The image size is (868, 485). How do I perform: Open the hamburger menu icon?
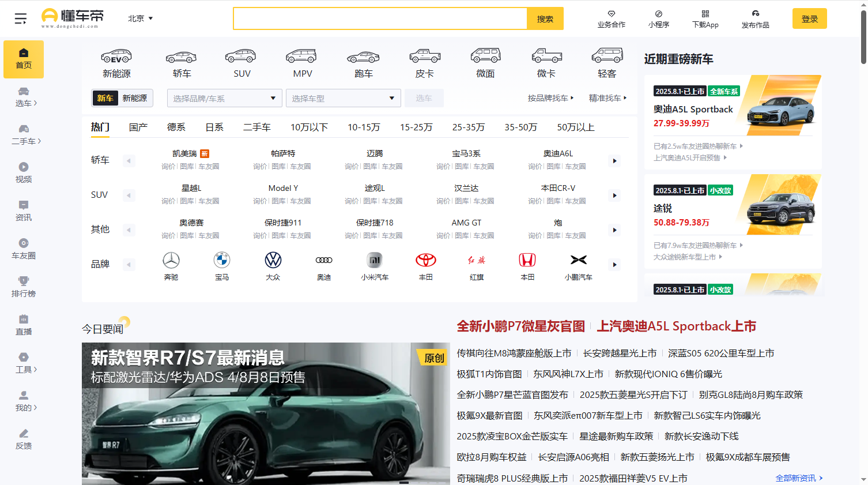click(x=21, y=18)
